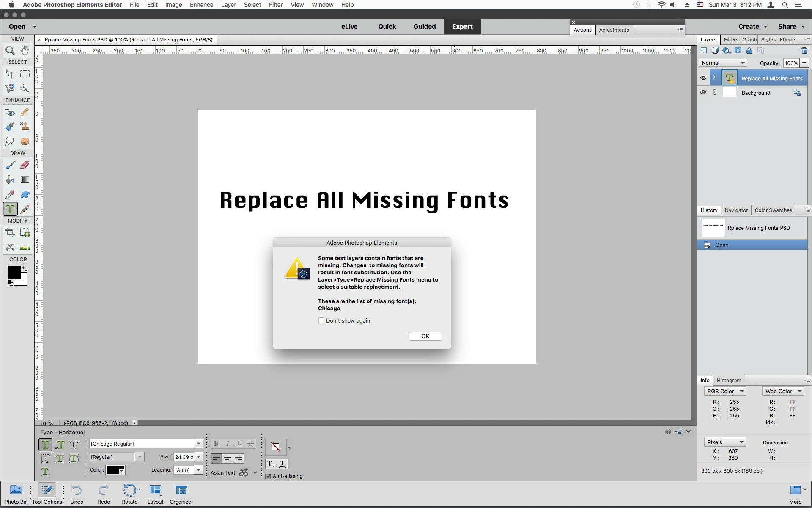Viewport: 812px width, 508px height.
Task: Pick the Eraser tool
Action: [25, 165]
